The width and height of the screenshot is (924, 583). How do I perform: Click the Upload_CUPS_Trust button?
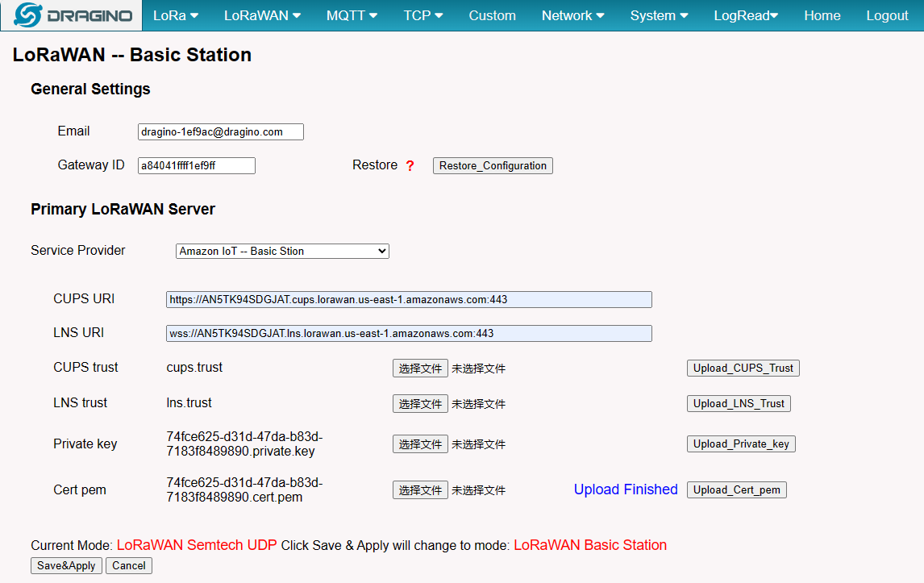click(x=743, y=368)
